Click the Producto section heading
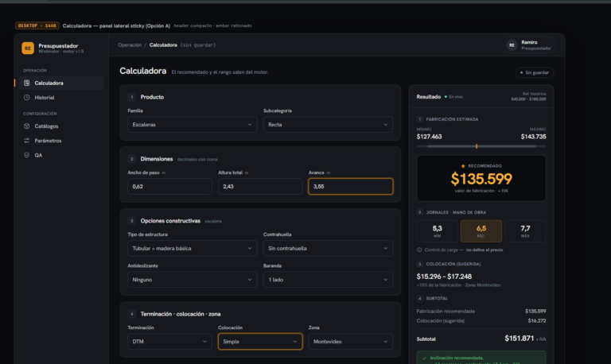 pyautogui.click(x=152, y=97)
